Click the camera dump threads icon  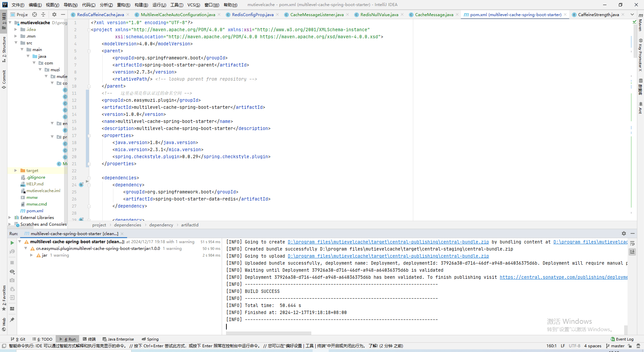point(12,280)
